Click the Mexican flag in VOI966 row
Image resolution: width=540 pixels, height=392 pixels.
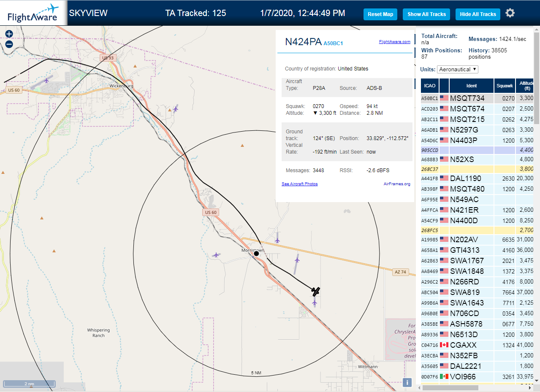click(444, 376)
